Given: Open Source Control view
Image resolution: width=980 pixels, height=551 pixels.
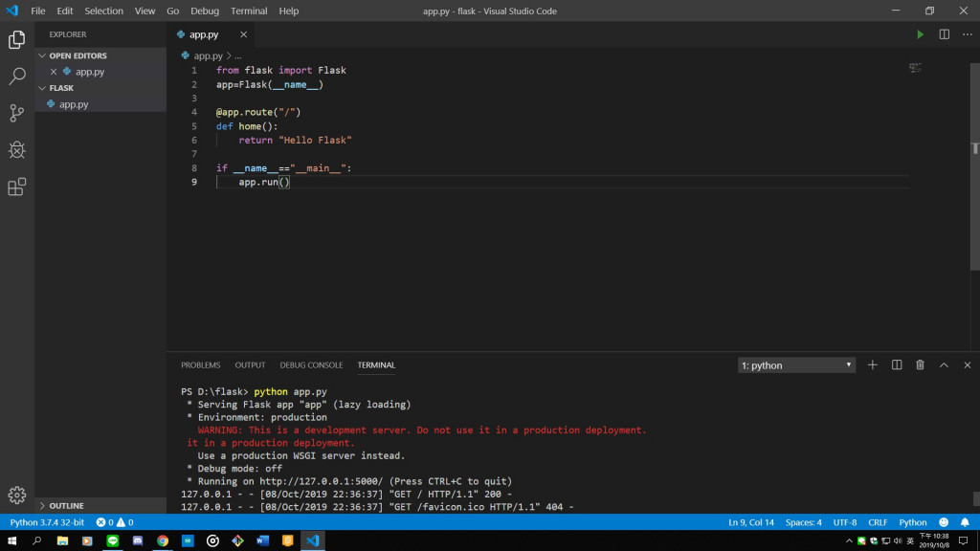Looking at the screenshot, I should point(17,113).
